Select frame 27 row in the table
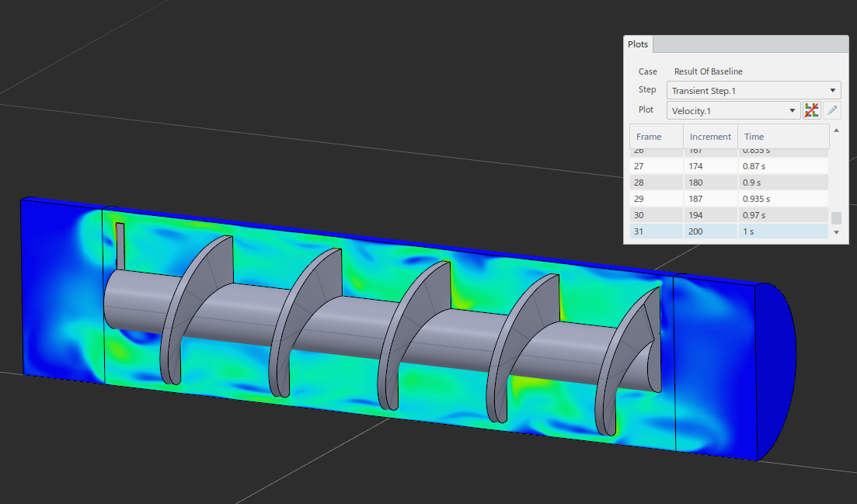The image size is (857, 504). pos(728,166)
